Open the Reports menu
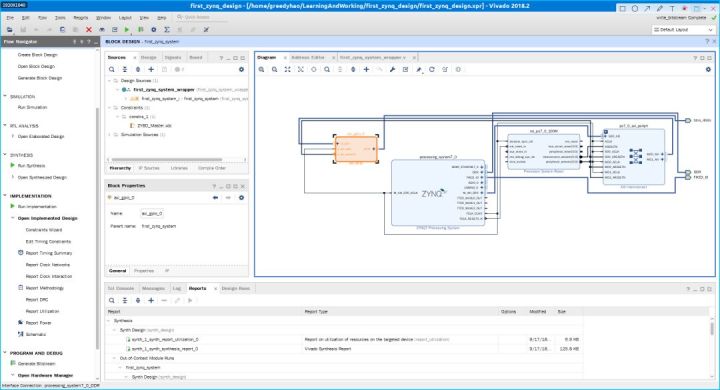The width and height of the screenshot is (720, 390). pos(81,17)
